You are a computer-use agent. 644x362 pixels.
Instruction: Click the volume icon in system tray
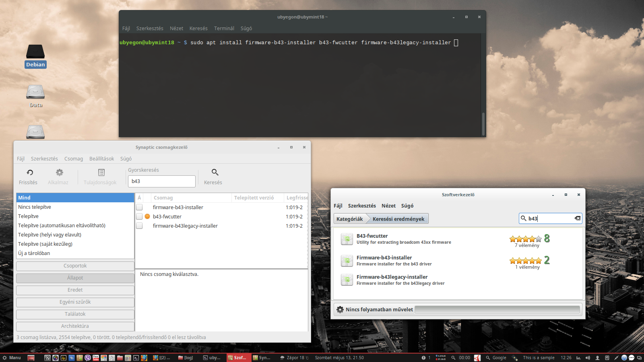[588, 358]
